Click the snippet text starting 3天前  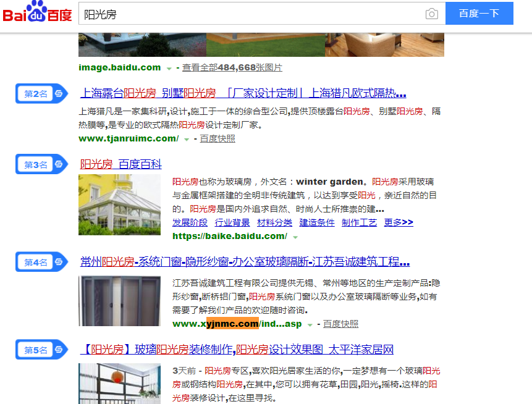click(306, 384)
